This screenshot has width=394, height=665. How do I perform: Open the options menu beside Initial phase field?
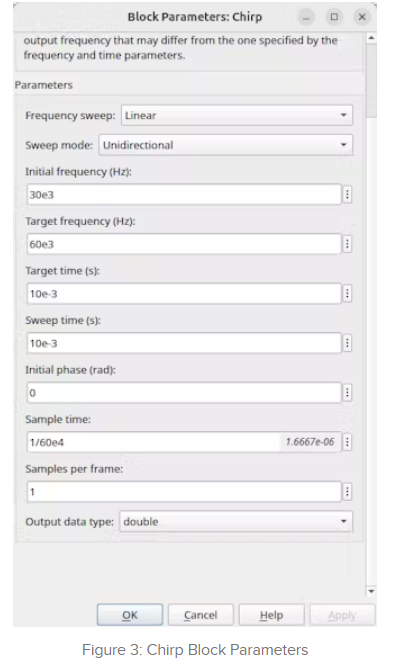coord(347,393)
